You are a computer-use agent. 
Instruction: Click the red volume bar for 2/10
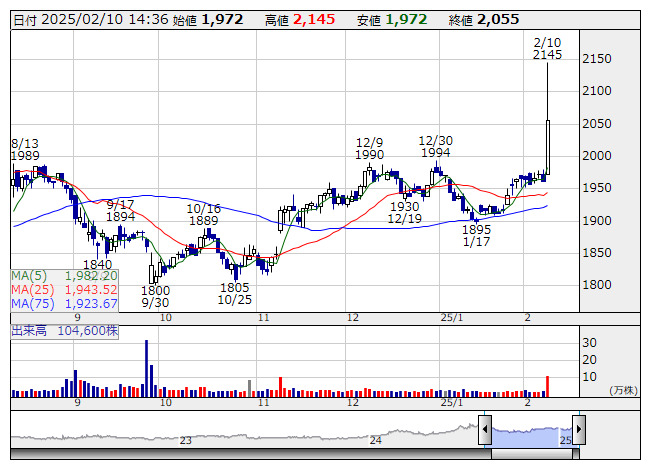[548, 386]
